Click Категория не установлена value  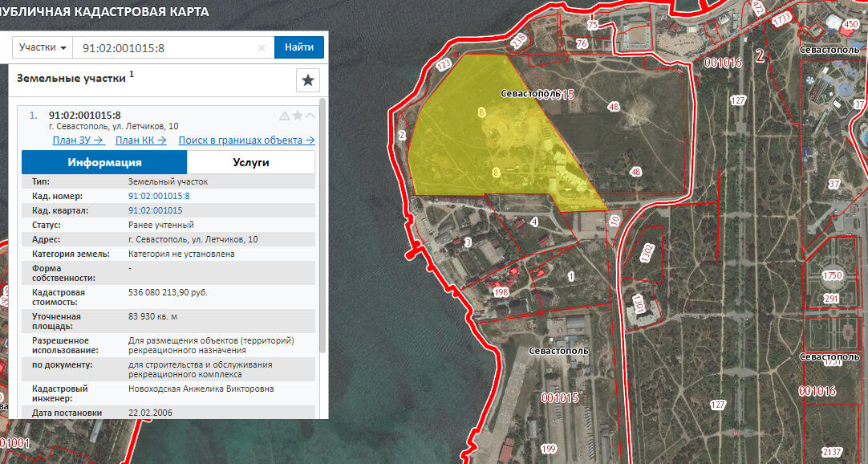pyautogui.click(x=181, y=254)
